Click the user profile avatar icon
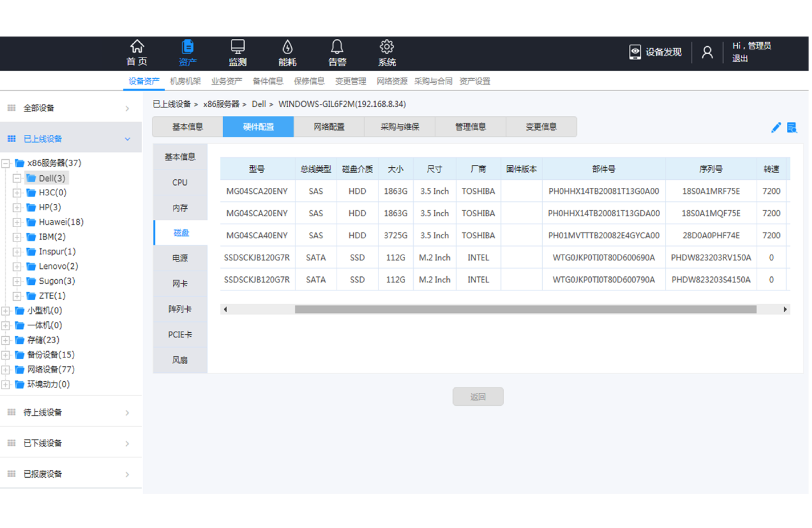Screen dimensions: 812x528 (707, 53)
